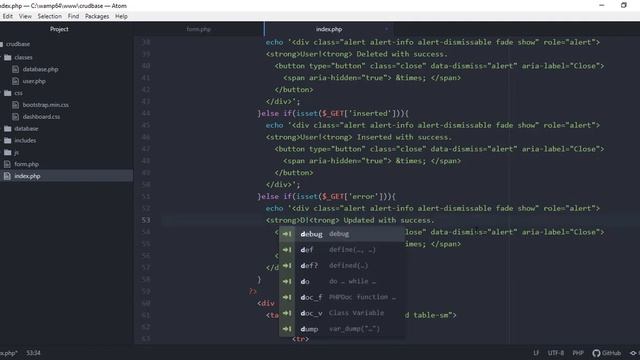The width and height of the screenshot is (640, 360).
Task: Click the css folder icon
Action: (x=7, y=93)
